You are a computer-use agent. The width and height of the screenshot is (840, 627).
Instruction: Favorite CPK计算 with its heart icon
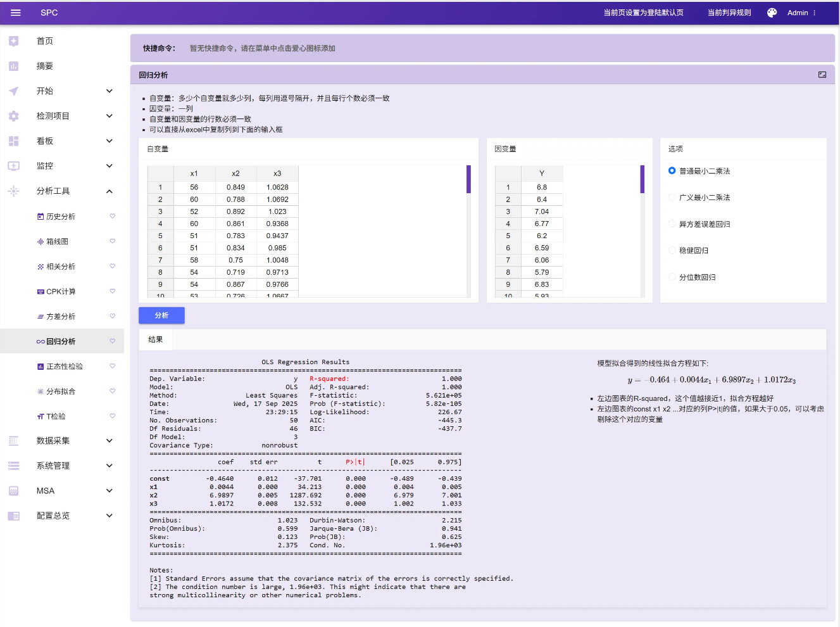click(113, 291)
